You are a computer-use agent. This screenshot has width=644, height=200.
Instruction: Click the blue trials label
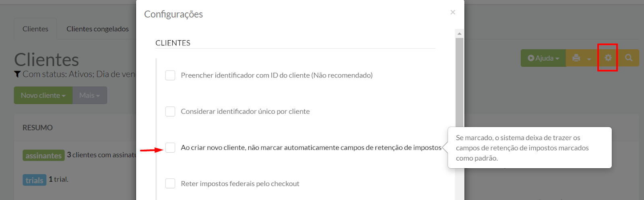point(34,180)
